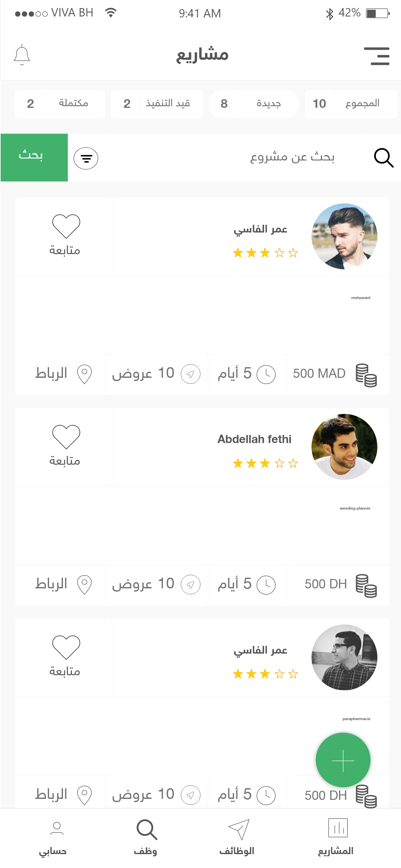Open الوظائف paper plane tab

(239, 830)
